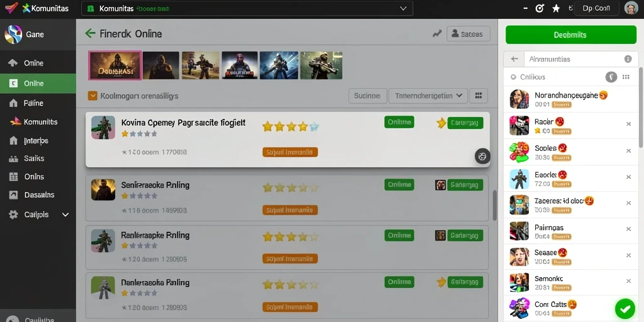
Task: Click the main list vertical scrollbar
Action: point(494,206)
